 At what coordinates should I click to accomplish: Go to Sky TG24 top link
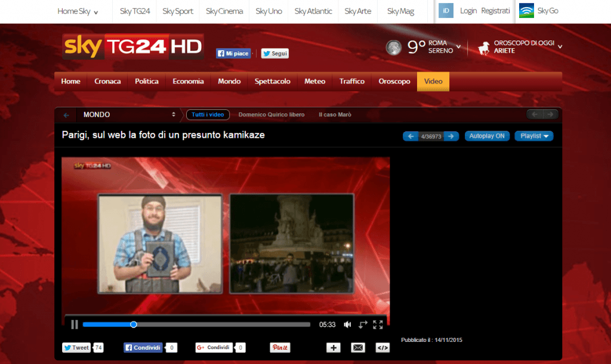pyautogui.click(x=135, y=11)
